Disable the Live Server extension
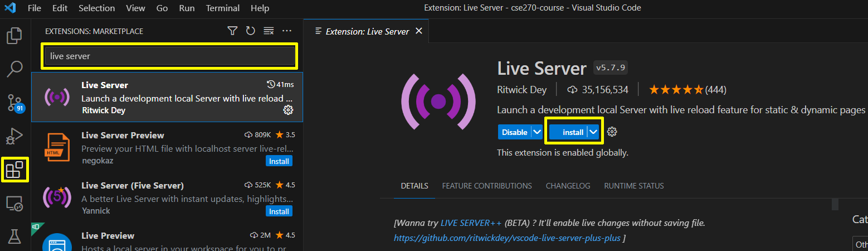Viewport: 868px width, 251px height. click(514, 132)
